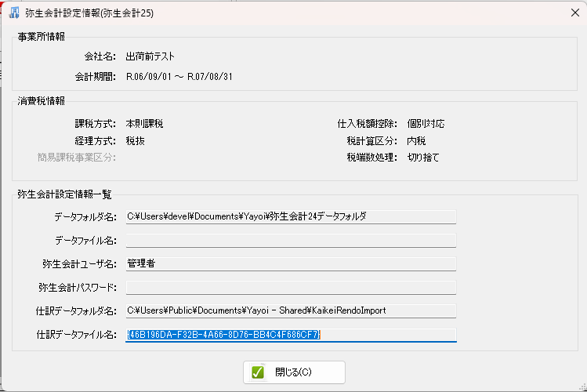This screenshot has width=587, height=392.
Task: Click the greyed 簡易課税事業区分: label
Action: tap(77, 158)
